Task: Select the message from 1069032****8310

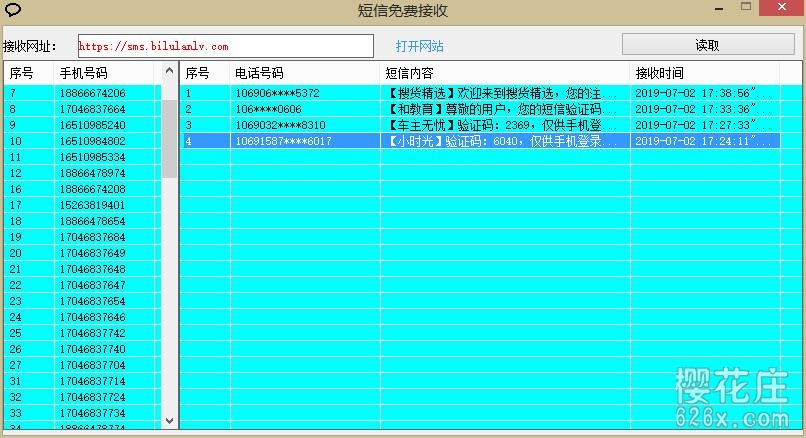Action: [x=281, y=125]
